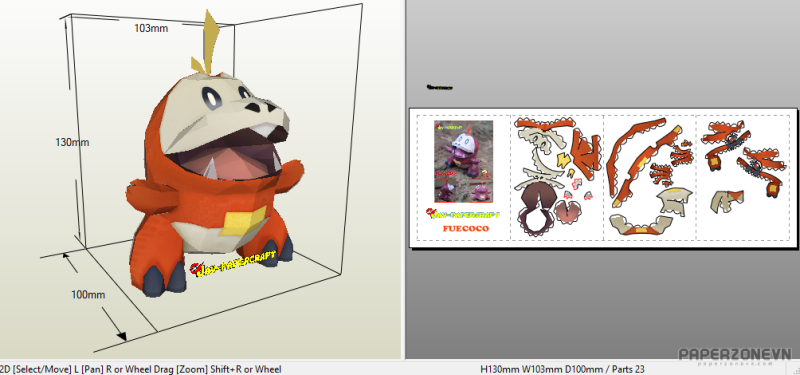Click the 3D model's left eye

click(x=209, y=95)
